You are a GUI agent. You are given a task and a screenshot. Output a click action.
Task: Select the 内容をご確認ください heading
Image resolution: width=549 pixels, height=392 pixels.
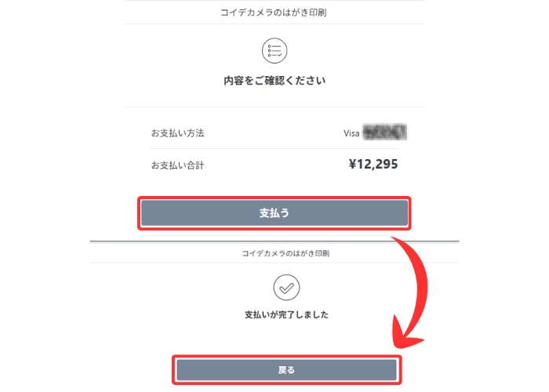[274, 81]
